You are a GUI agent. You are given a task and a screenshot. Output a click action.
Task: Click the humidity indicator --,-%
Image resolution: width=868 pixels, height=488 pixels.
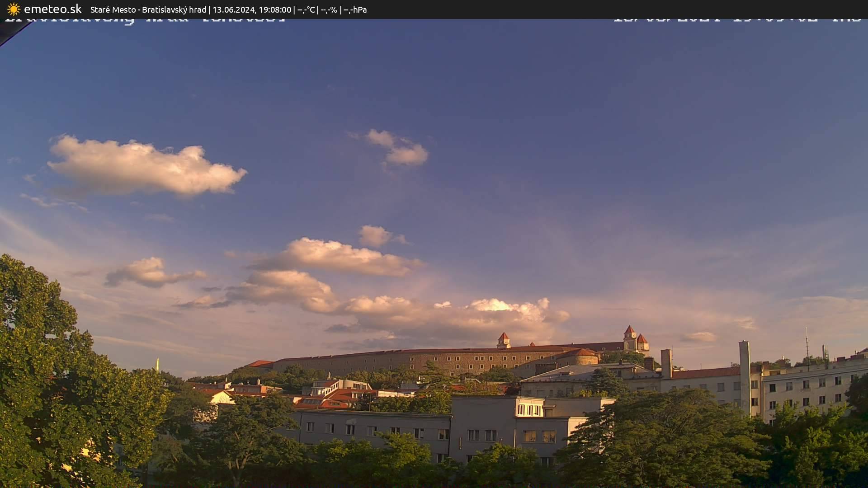tap(329, 9)
